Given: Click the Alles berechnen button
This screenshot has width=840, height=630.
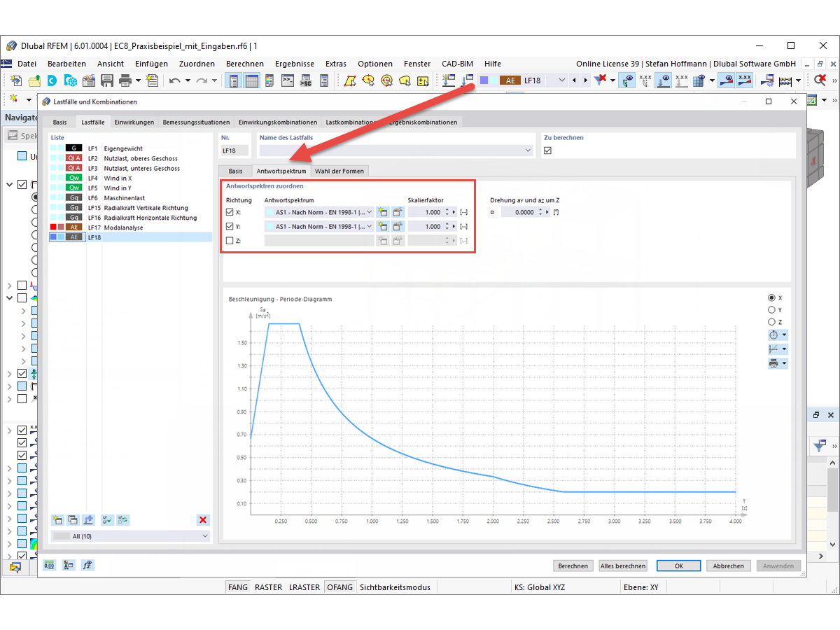Looking at the screenshot, I should (x=622, y=566).
